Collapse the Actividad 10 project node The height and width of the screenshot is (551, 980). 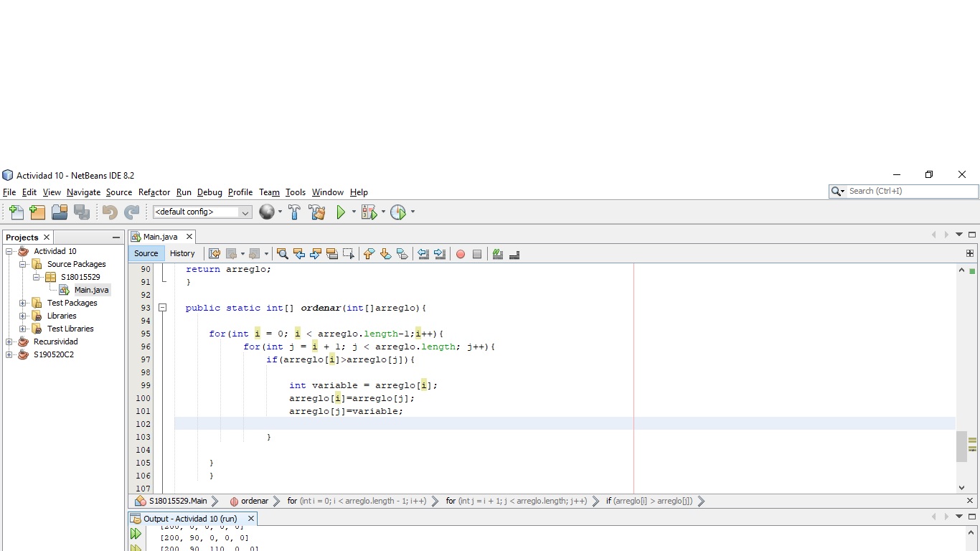(9, 251)
